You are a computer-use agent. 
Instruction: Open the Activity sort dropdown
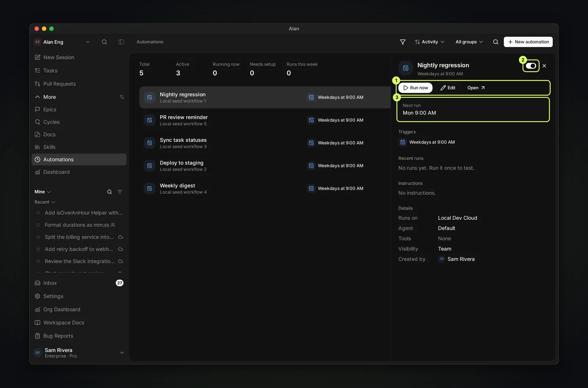point(430,42)
